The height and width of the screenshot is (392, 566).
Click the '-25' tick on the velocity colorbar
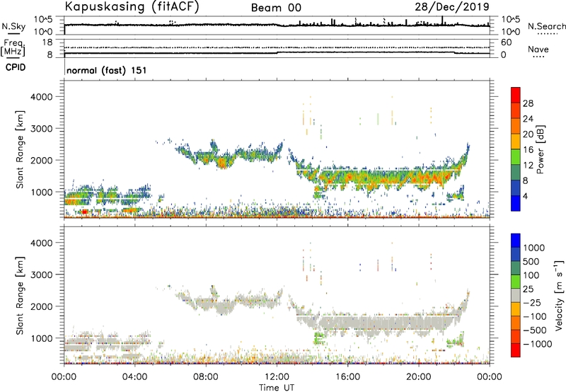pyautogui.click(x=533, y=302)
